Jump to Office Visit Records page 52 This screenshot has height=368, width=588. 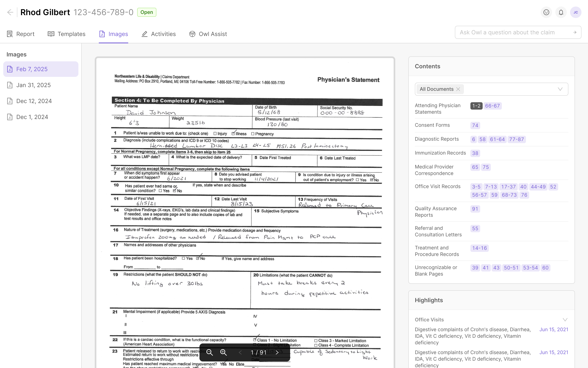pos(553,187)
